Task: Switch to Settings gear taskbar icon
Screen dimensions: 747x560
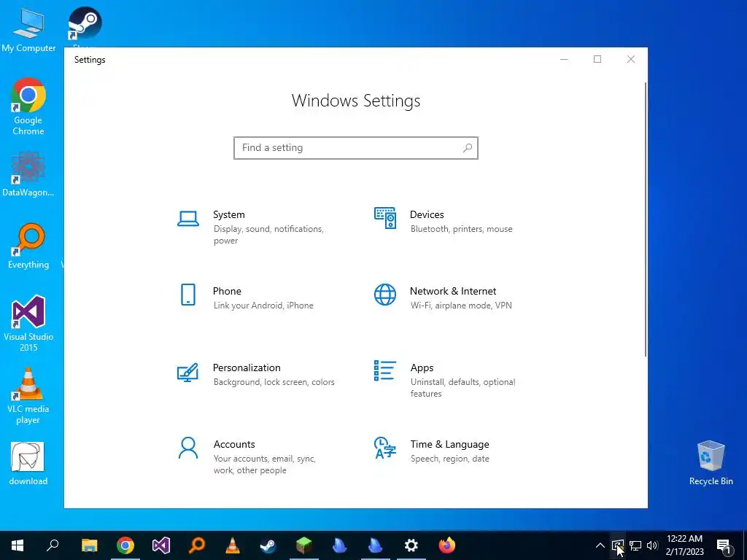Action: pos(411,545)
